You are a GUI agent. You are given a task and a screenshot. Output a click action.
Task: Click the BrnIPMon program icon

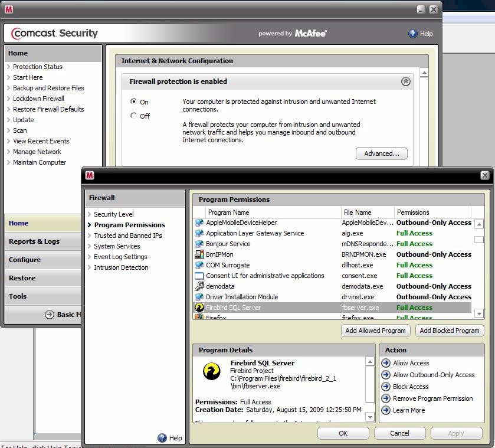[199, 254]
